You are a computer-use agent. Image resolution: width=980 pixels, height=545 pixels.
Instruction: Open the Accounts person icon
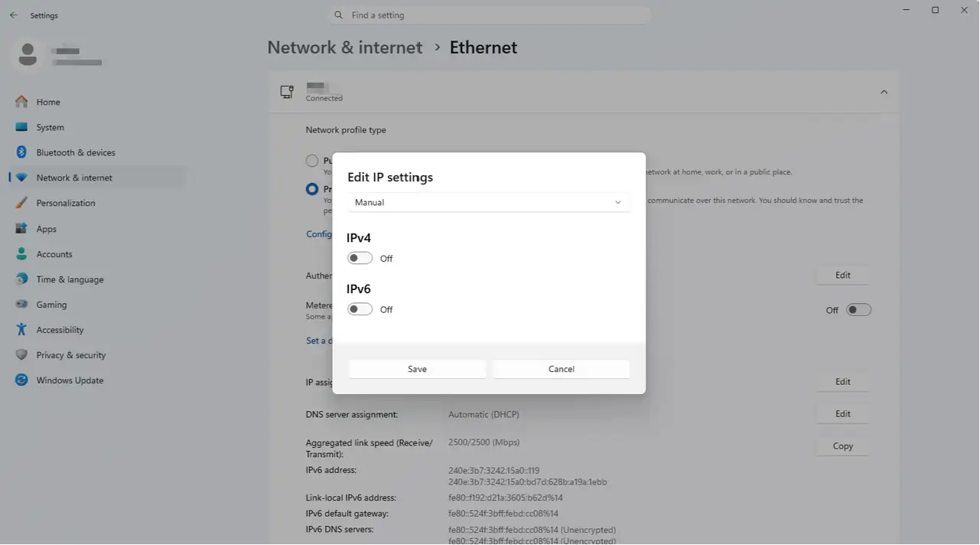tap(21, 254)
